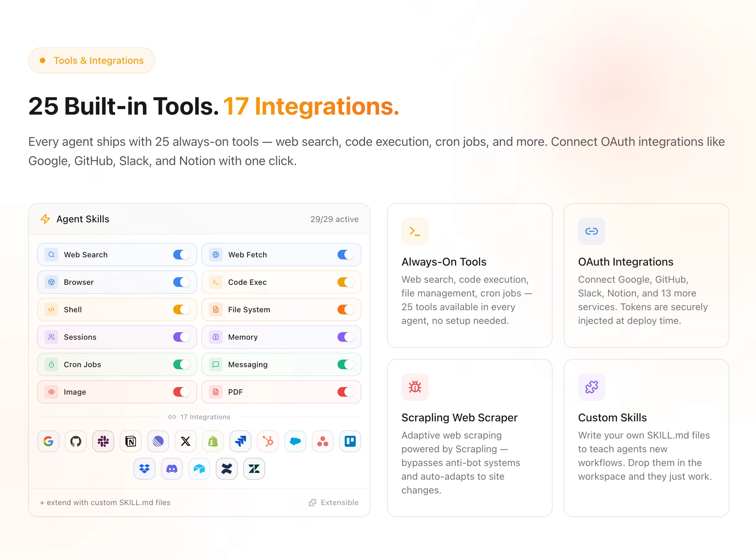This screenshot has width=756, height=560.
Task: Click the Trello integration icon
Action: (x=350, y=441)
